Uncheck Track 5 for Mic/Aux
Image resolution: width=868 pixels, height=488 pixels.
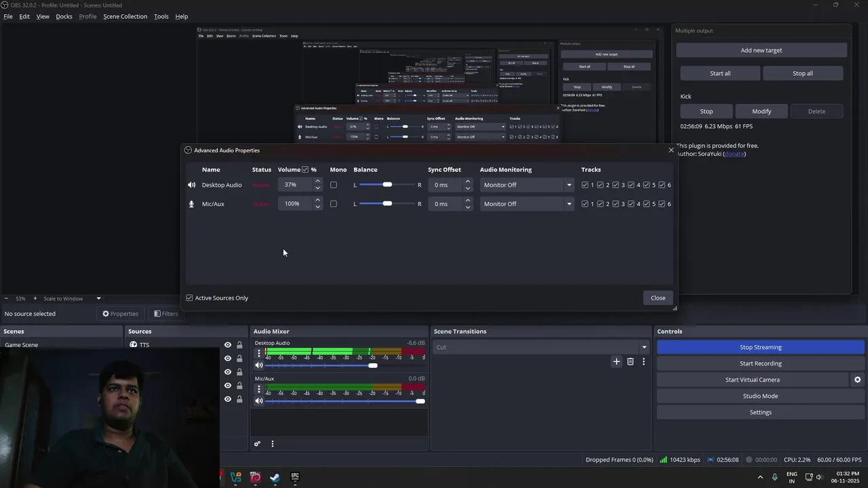[646, 204]
